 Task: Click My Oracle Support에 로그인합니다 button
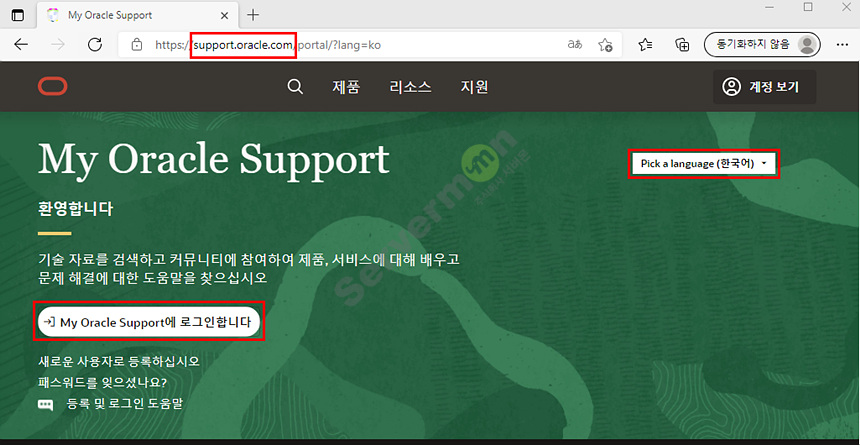pos(149,322)
